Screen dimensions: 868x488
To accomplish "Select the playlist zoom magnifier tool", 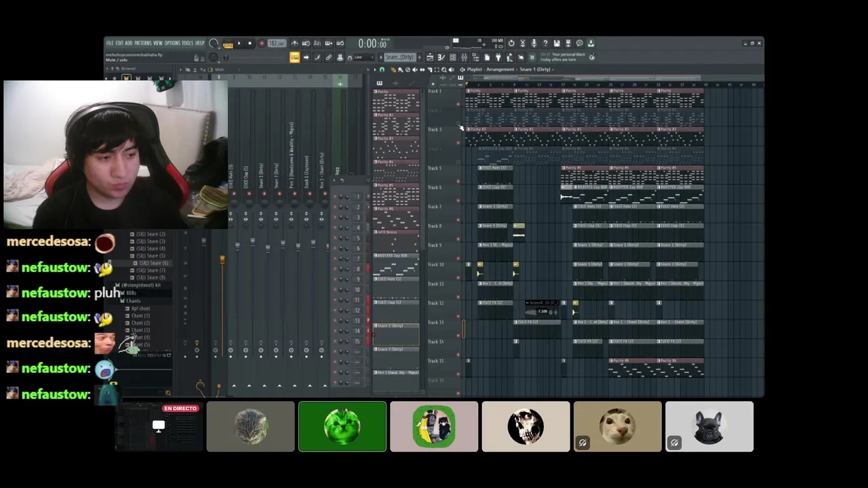I will pyautogui.click(x=443, y=70).
